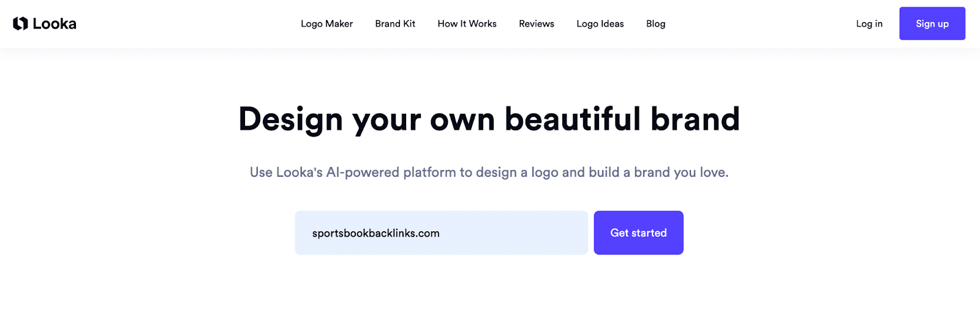The image size is (980, 312).
Task: Click the 'Design your own beautiful brand' heading
Action: click(489, 119)
